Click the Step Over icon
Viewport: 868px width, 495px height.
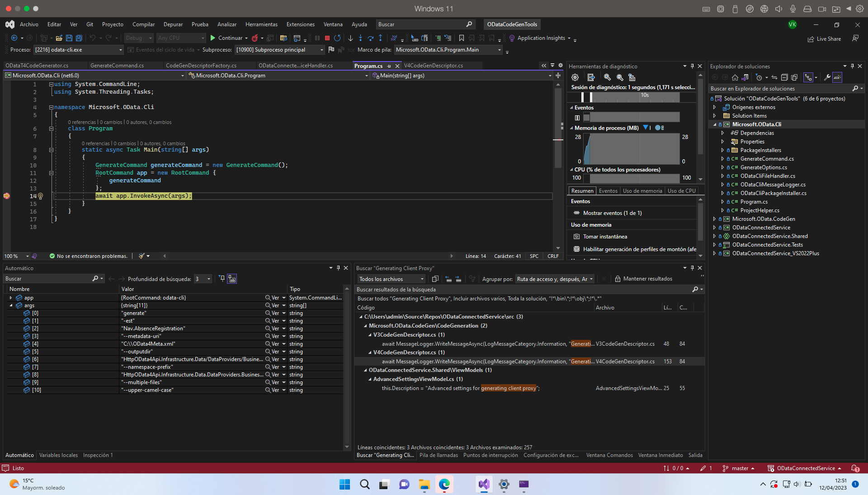(370, 38)
